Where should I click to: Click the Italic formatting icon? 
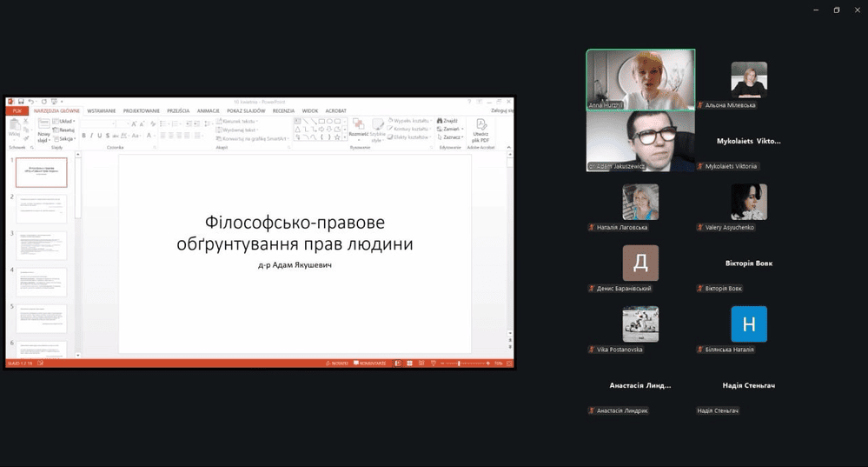91,136
